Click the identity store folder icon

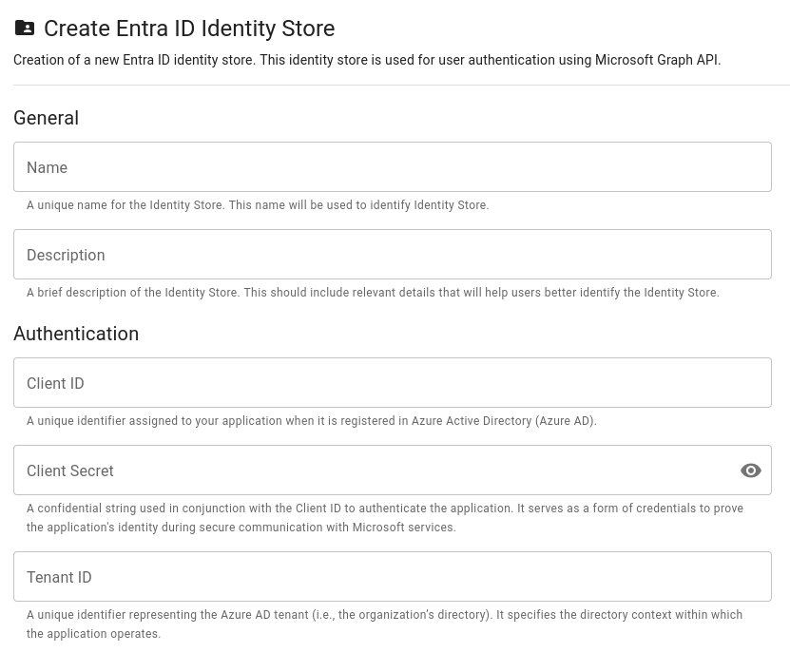click(x=25, y=29)
